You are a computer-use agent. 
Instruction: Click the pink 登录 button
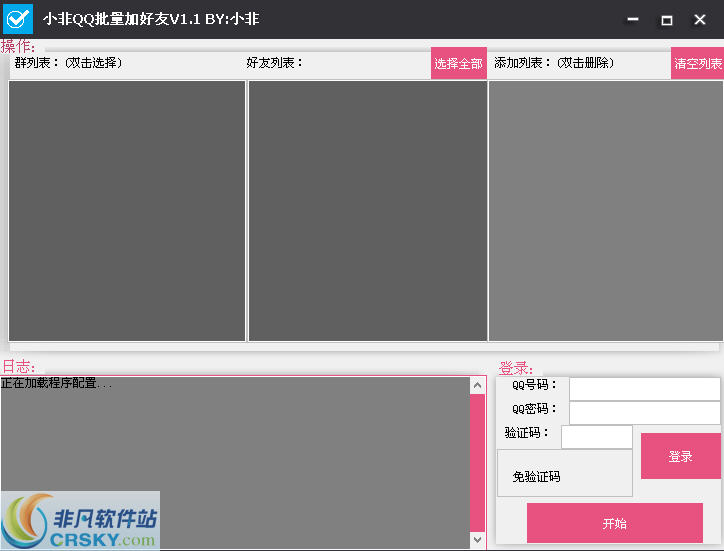pos(681,456)
